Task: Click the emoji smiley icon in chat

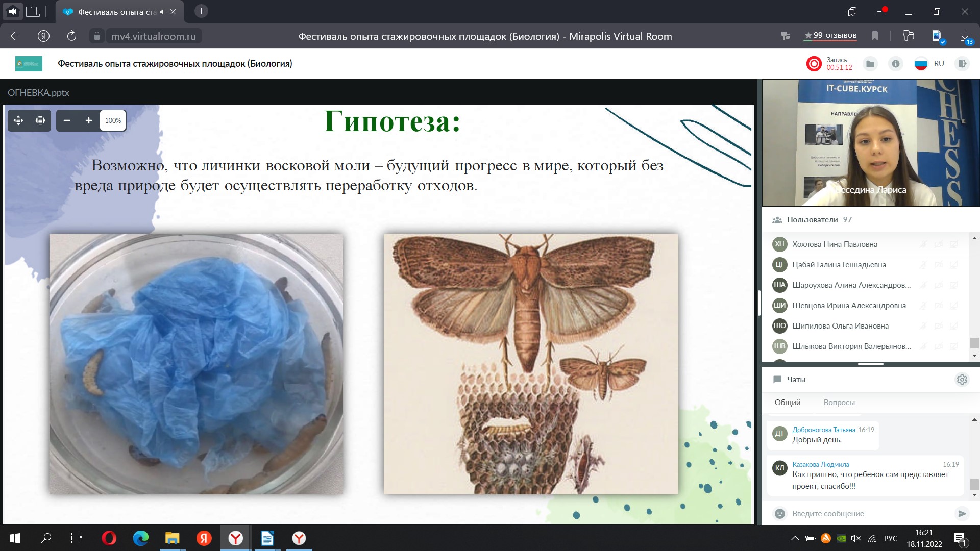Action: click(780, 514)
